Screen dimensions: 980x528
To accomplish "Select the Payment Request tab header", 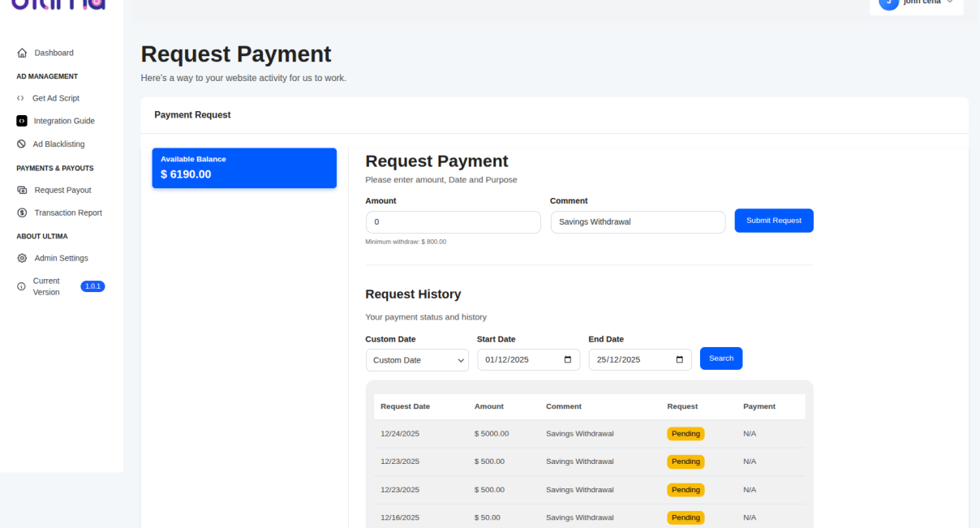I will point(192,114).
